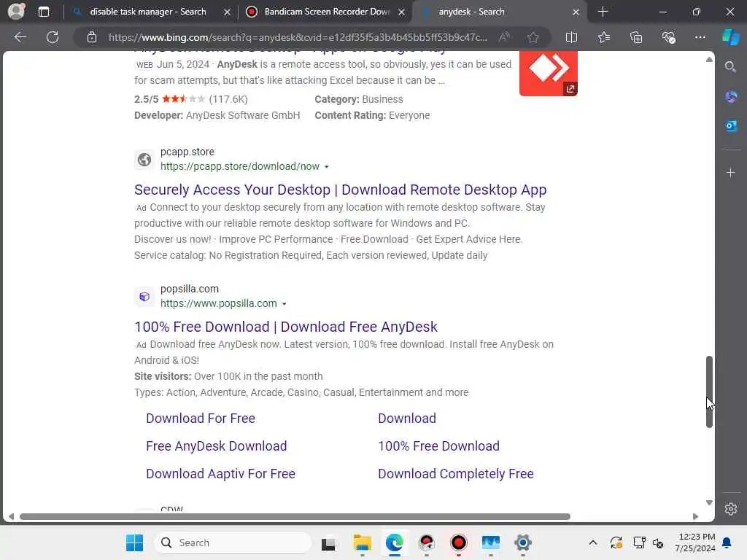Viewport: 747px width, 560px height.
Task: Go back with the browser back arrow
Action: 20,37
